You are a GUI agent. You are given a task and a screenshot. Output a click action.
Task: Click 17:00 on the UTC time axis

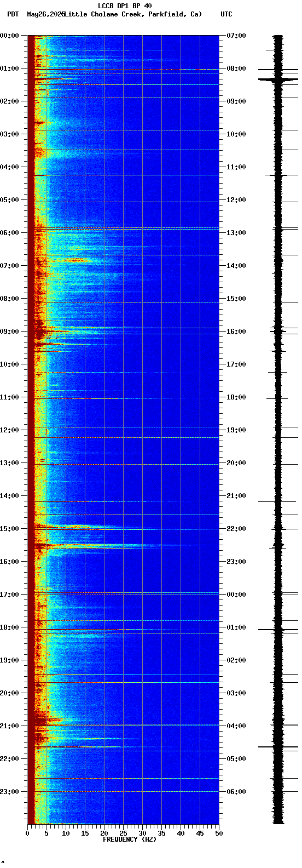[236, 364]
